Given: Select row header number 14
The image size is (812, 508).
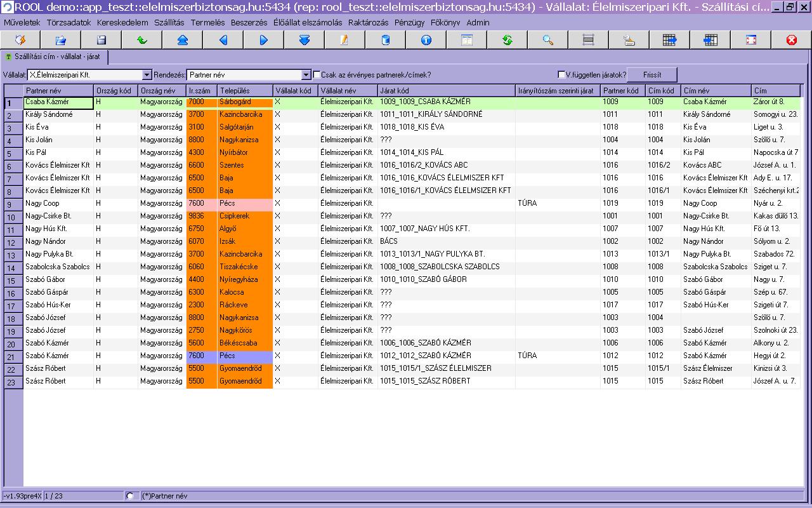Looking at the screenshot, I should pyautogui.click(x=13, y=267).
